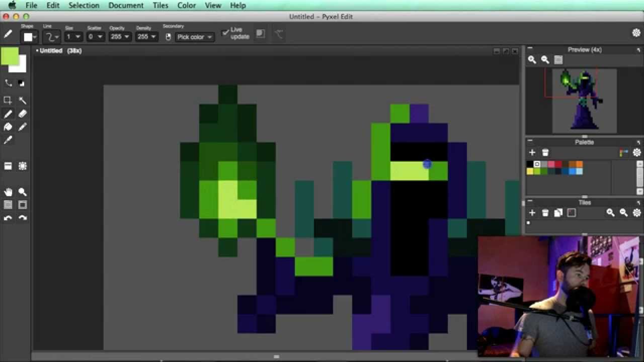Select the Paint Bucket fill tool
This screenshot has width=644, height=362.
tap(8, 127)
